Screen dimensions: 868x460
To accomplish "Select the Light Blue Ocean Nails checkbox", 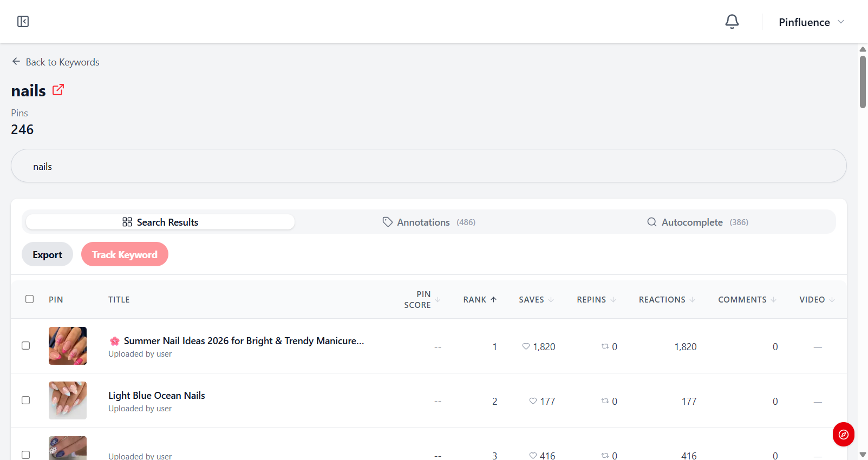I will point(25,400).
